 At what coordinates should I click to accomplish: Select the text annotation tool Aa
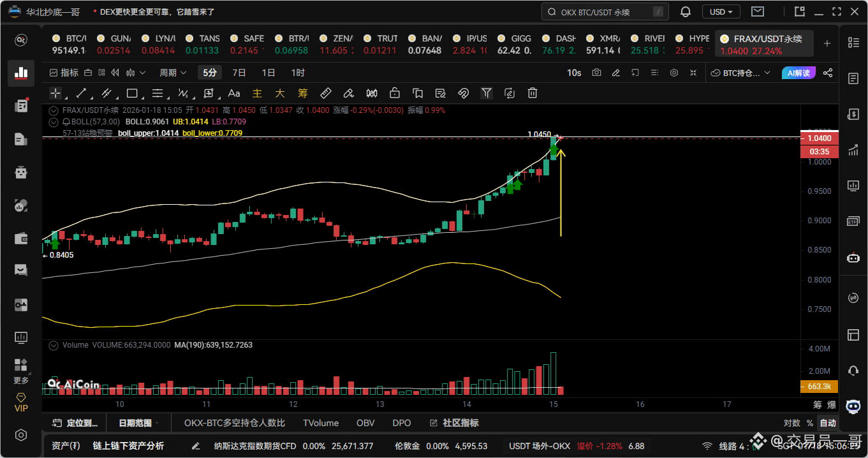pyautogui.click(x=233, y=93)
